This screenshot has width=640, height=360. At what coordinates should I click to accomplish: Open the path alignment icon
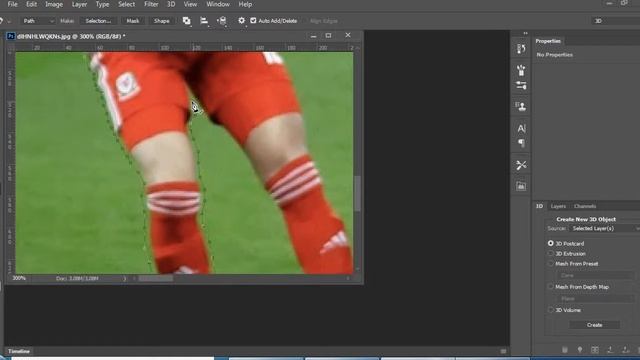tap(204, 21)
